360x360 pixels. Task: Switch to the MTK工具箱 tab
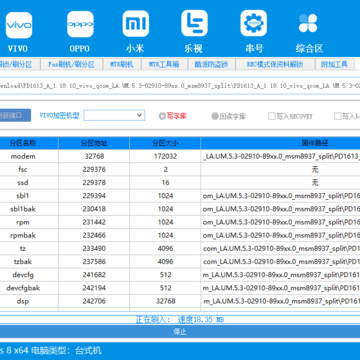[164, 64]
